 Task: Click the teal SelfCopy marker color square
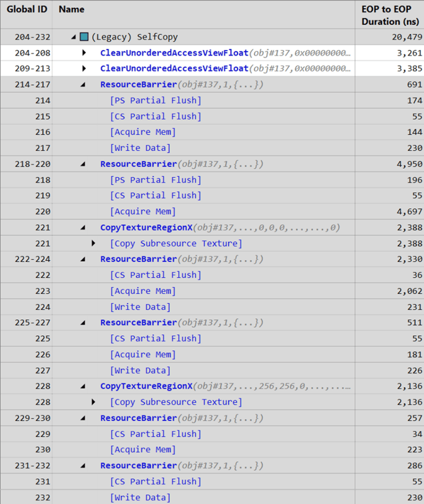point(84,37)
